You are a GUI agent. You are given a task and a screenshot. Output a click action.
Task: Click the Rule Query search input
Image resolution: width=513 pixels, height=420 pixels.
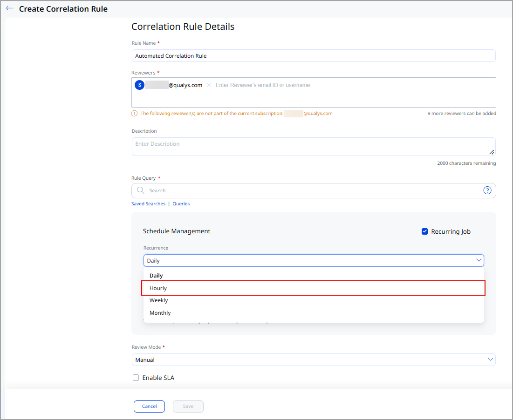314,190
